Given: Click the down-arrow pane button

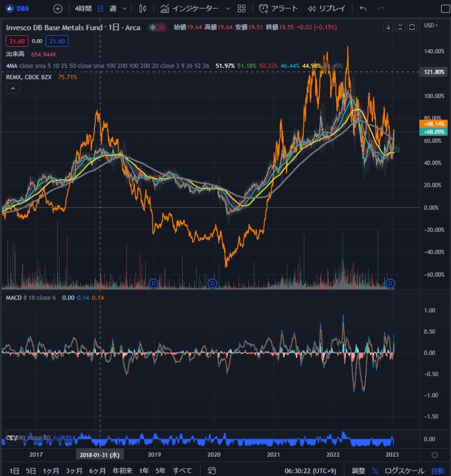Looking at the screenshot, I should click(388, 27).
